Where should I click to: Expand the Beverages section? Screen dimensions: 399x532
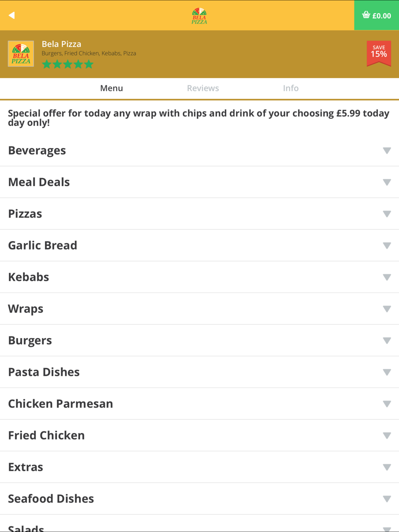[386, 150]
